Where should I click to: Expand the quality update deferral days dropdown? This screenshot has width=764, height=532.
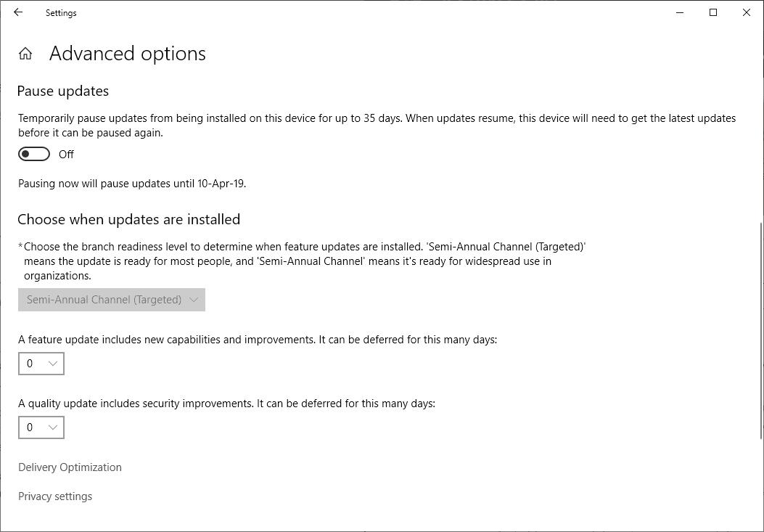pos(41,427)
